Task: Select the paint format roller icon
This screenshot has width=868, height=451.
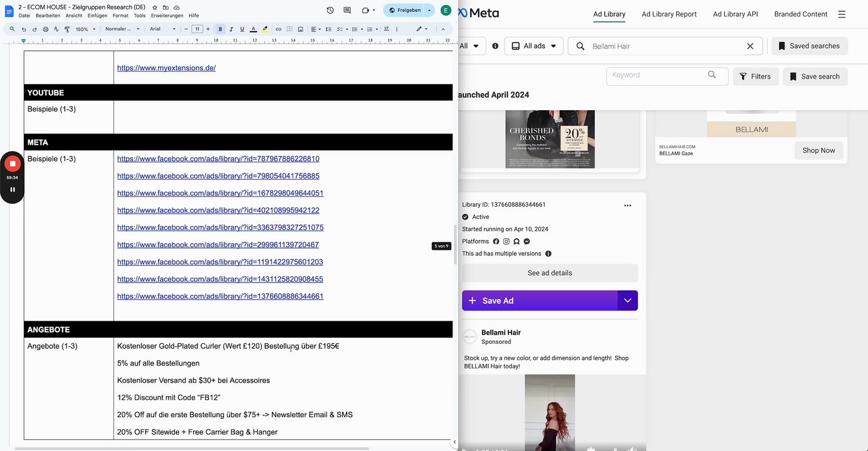Action: click(67, 29)
